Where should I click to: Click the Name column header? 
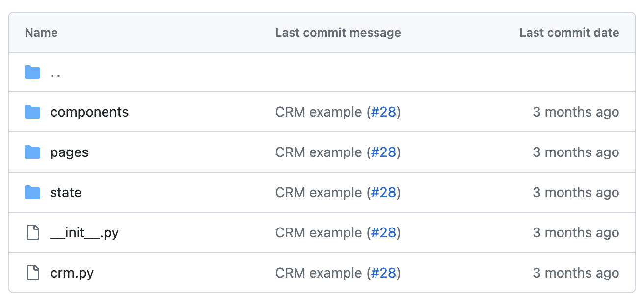pos(41,33)
